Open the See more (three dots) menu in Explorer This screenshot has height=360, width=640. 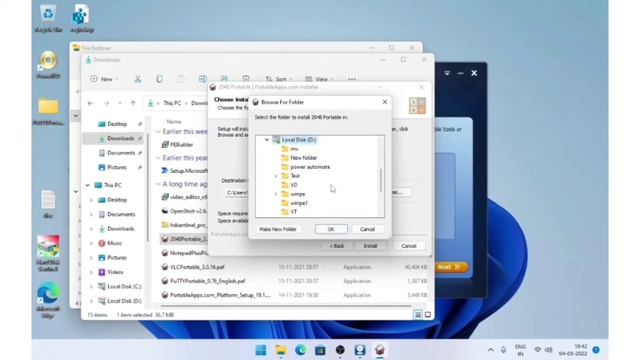(x=352, y=79)
